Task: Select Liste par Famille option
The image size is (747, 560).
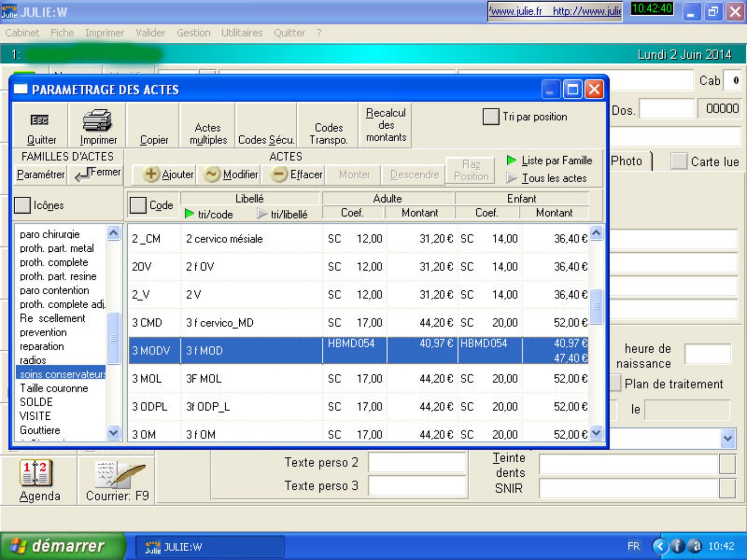Action: click(511, 160)
